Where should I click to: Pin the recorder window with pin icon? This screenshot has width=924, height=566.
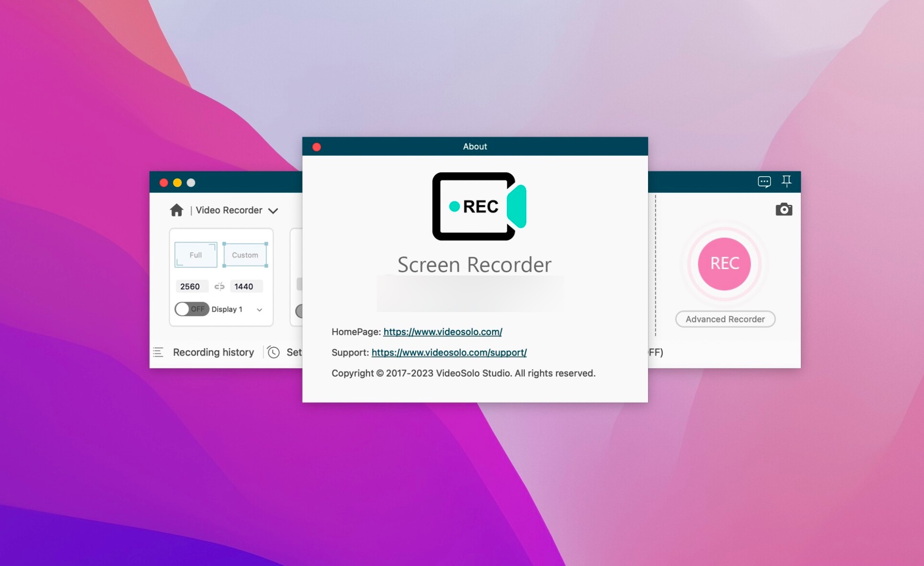[787, 181]
